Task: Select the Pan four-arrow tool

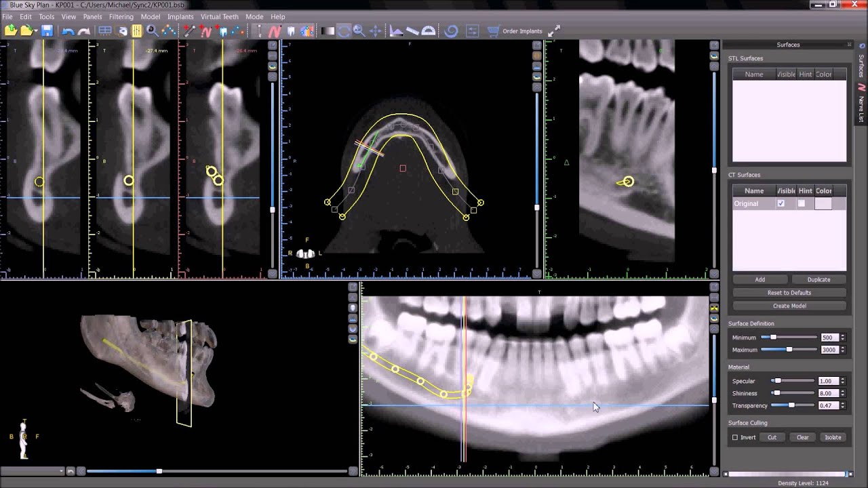Action: pyautogui.click(x=375, y=30)
